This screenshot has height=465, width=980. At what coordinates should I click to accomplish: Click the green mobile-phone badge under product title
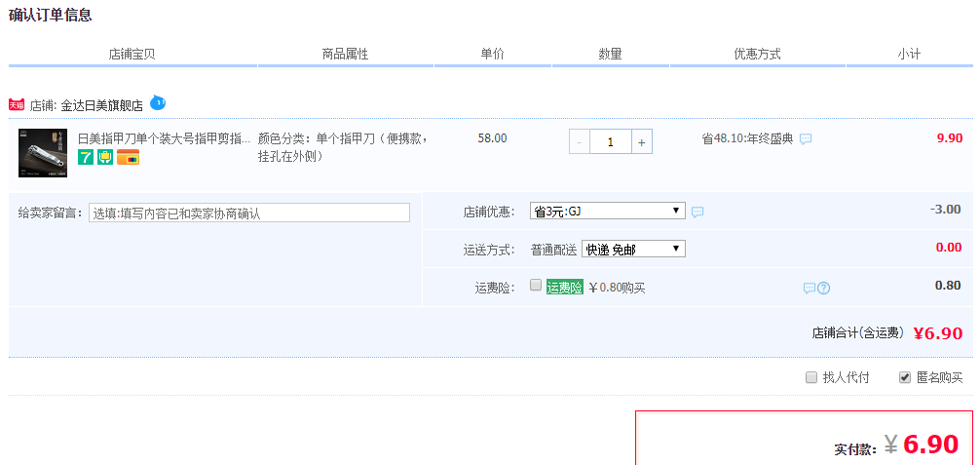click(105, 157)
